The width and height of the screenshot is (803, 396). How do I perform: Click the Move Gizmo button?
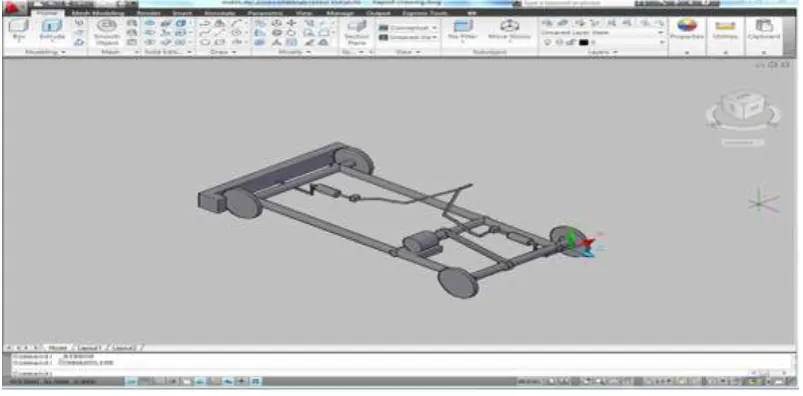pyautogui.click(x=509, y=31)
